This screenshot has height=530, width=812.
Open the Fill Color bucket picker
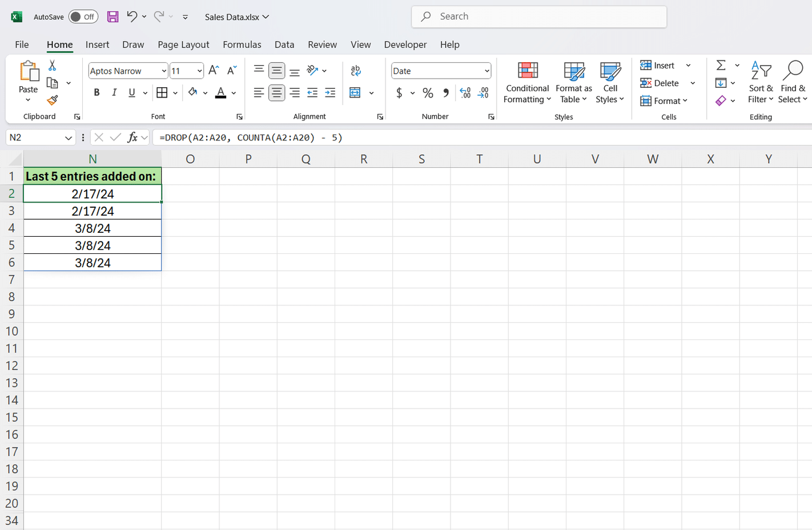[204, 92]
